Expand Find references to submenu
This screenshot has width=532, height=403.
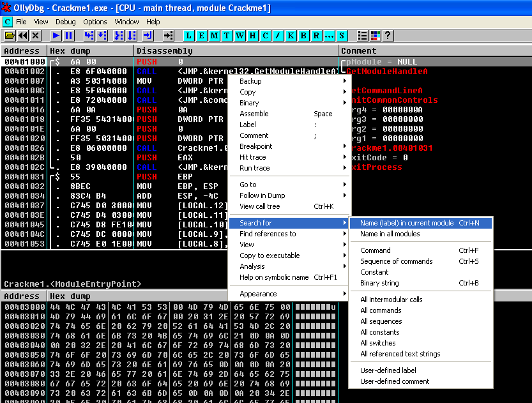(x=289, y=234)
